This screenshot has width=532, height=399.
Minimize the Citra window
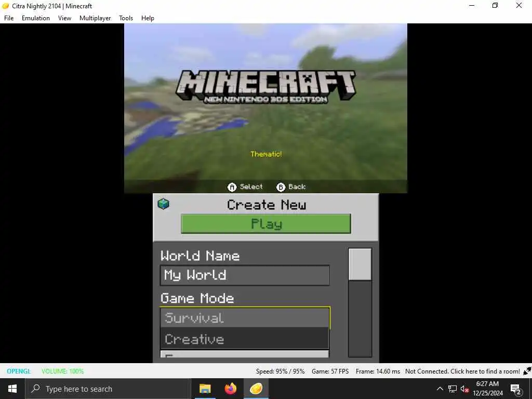click(x=472, y=6)
